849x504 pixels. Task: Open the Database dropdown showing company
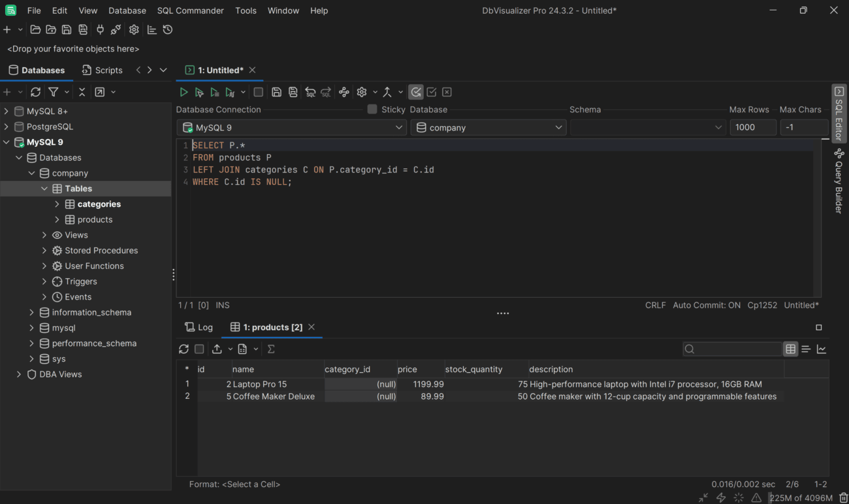click(x=489, y=127)
